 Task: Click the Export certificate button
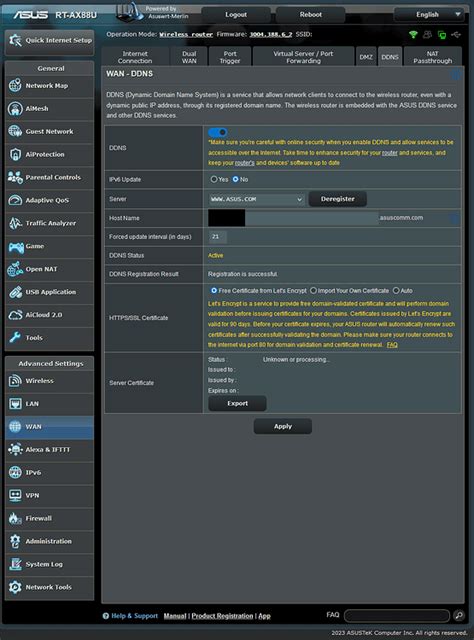coord(238,403)
